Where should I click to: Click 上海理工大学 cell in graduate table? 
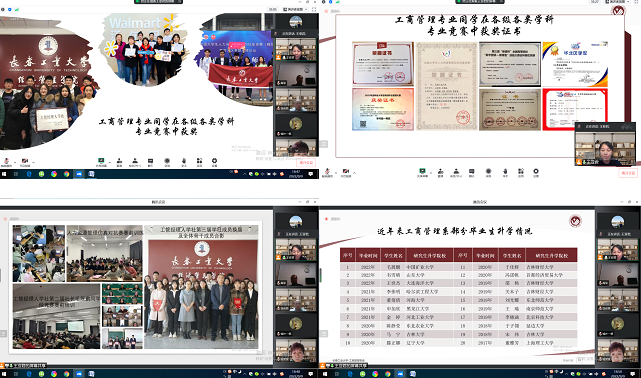click(x=540, y=343)
